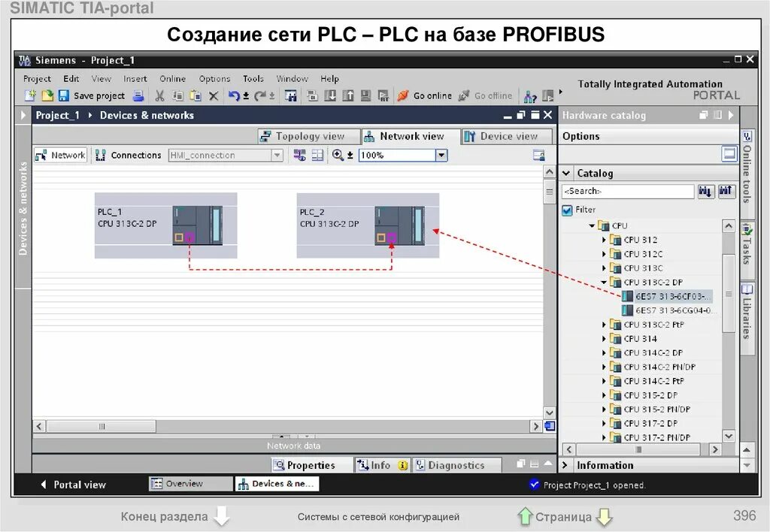The image size is (770, 532).
Task: Open the Edit menu
Action: (x=71, y=79)
